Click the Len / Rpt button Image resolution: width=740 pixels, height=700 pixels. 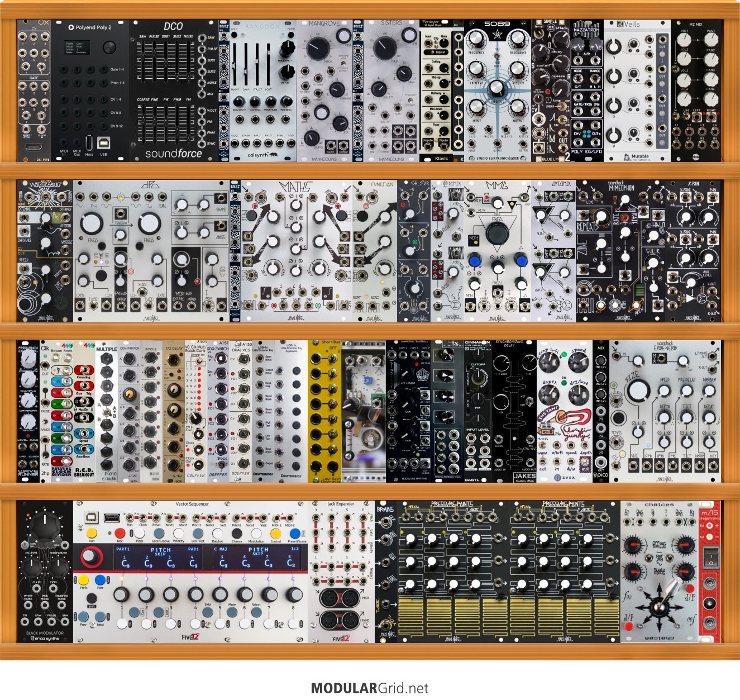click(198, 534)
